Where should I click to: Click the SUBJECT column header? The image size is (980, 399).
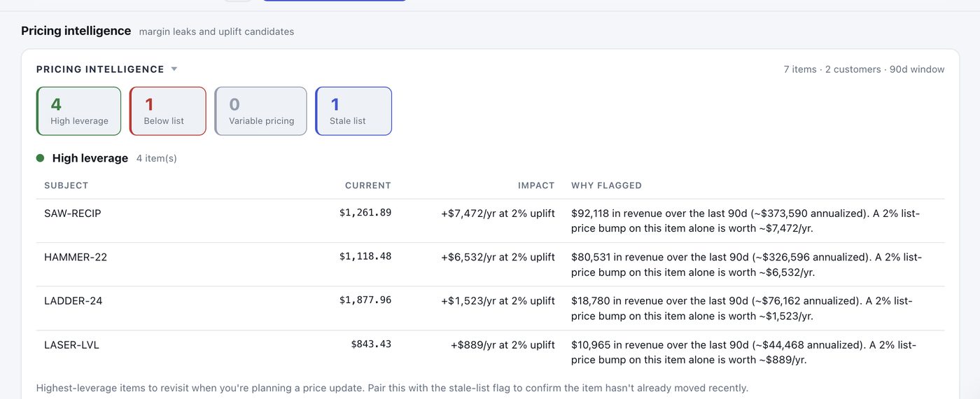(x=66, y=185)
